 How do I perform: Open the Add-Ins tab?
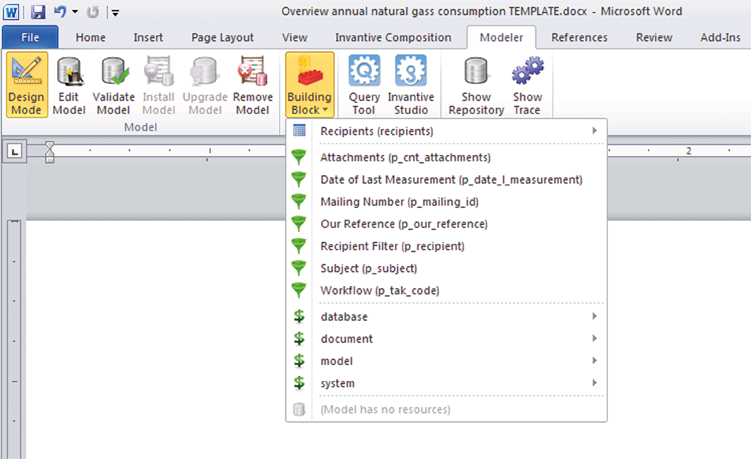(x=720, y=37)
